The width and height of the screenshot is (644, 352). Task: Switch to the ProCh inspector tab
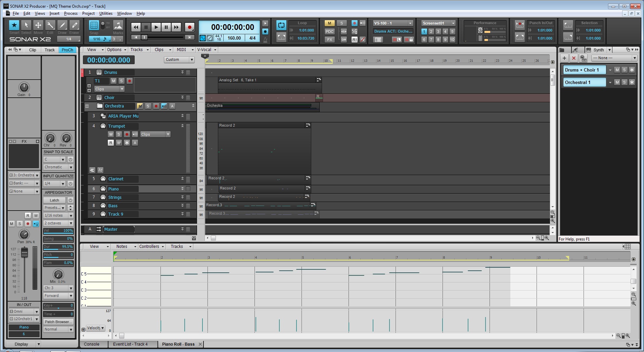[x=67, y=50]
